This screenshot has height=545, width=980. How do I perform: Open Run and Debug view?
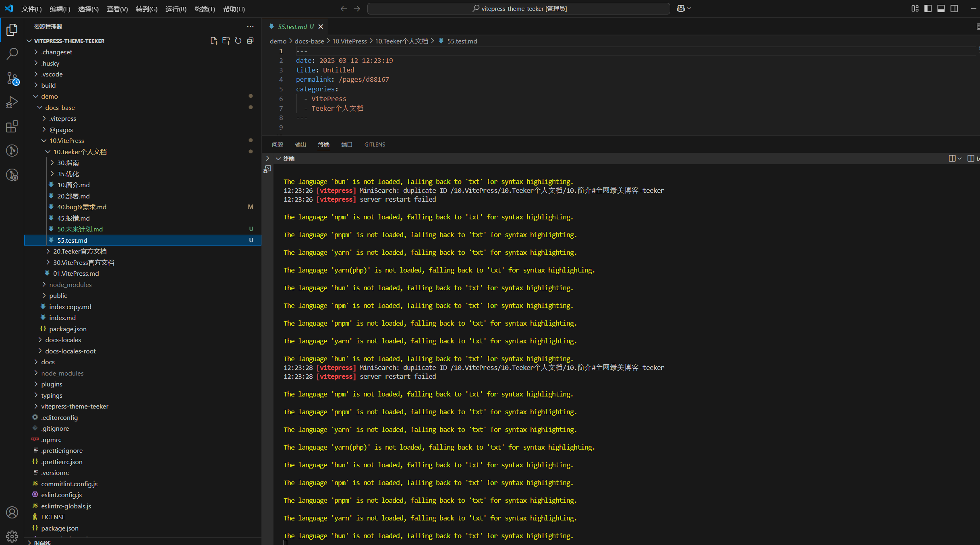(x=12, y=102)
